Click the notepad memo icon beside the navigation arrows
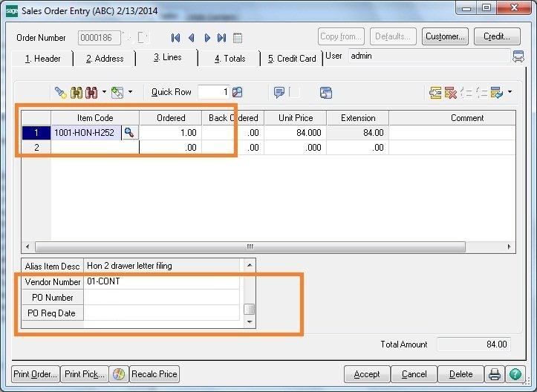The image size is (537, 392). pos(238,38)
